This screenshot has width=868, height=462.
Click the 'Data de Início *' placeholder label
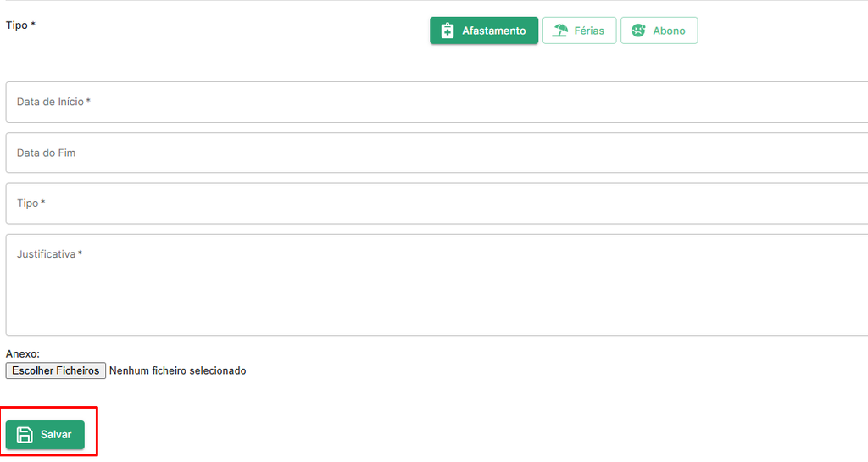(x=53, y=102)
